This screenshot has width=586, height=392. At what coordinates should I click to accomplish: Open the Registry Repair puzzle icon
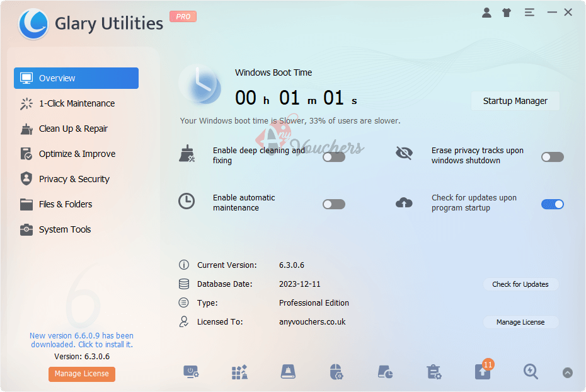click(x=239, y=372)
